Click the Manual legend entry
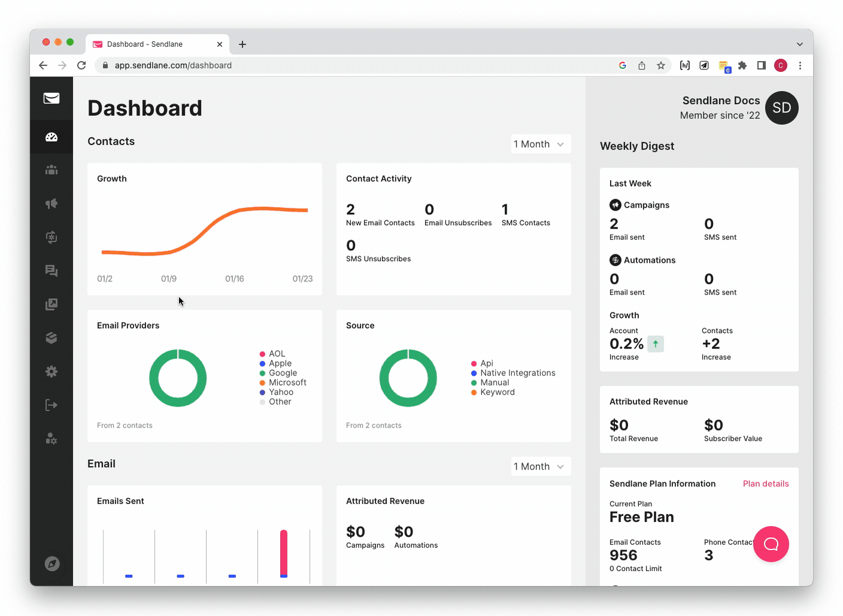This screenshot has height=616, width=843. pos(490,383)
